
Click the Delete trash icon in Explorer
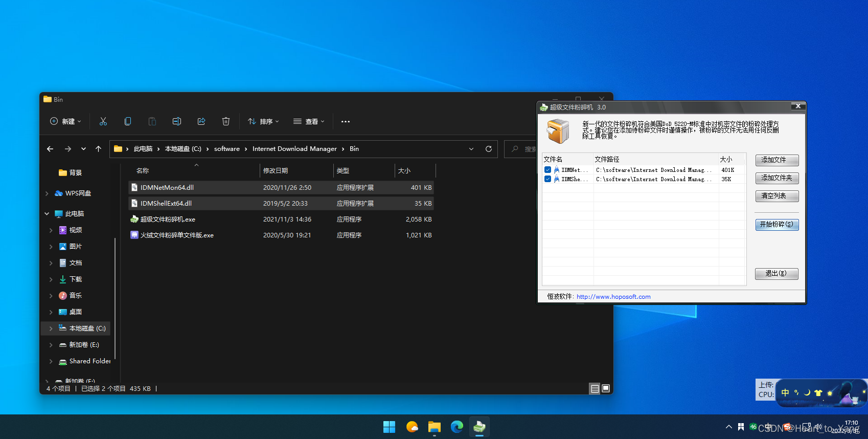point(226,121)
